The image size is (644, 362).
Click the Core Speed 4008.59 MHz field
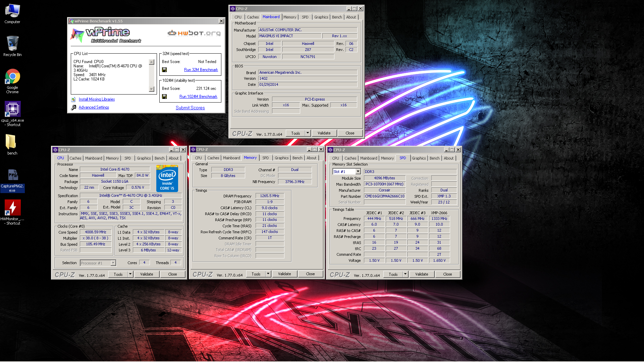click(96, 232)
